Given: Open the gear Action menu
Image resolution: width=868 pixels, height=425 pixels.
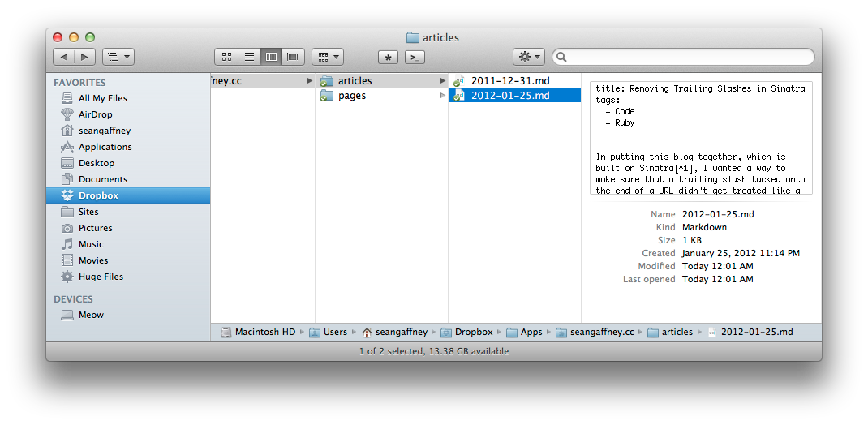Looking at the screenshot, I should tap(528, 57).
